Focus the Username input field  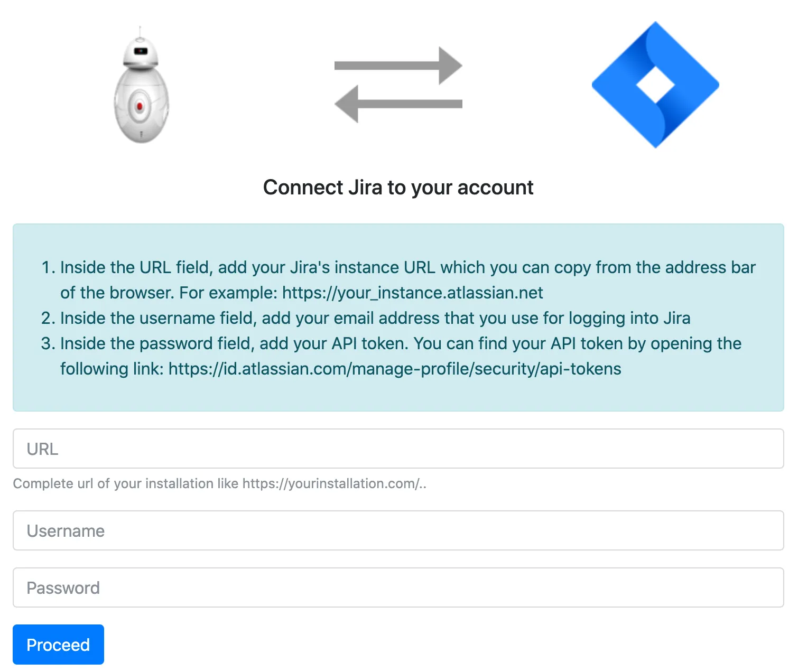(398, 530)
